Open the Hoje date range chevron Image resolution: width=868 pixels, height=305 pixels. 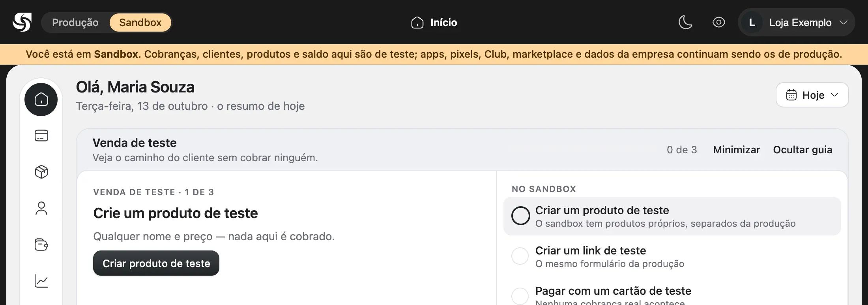pos(834,95)
